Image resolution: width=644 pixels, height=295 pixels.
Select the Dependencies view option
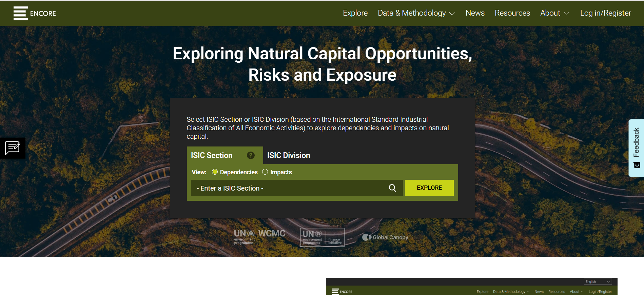pyautogui.click(x=215, y=172)
